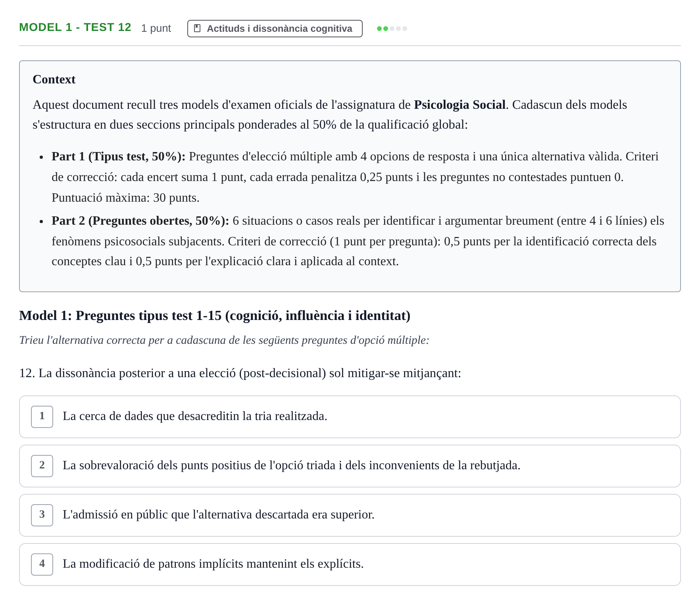Click the bookmark icon in the topic tag
Viewport: 700px width, 605px height.
click(x=197, y=29)
